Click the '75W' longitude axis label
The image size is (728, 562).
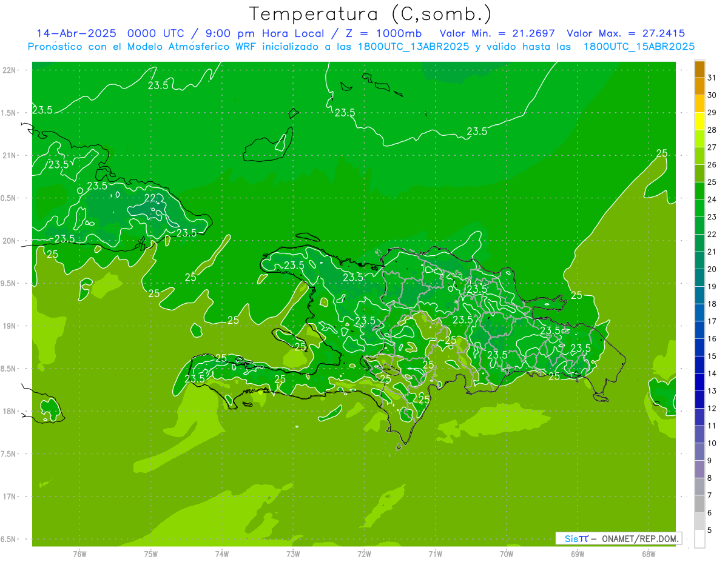[151, 554]
